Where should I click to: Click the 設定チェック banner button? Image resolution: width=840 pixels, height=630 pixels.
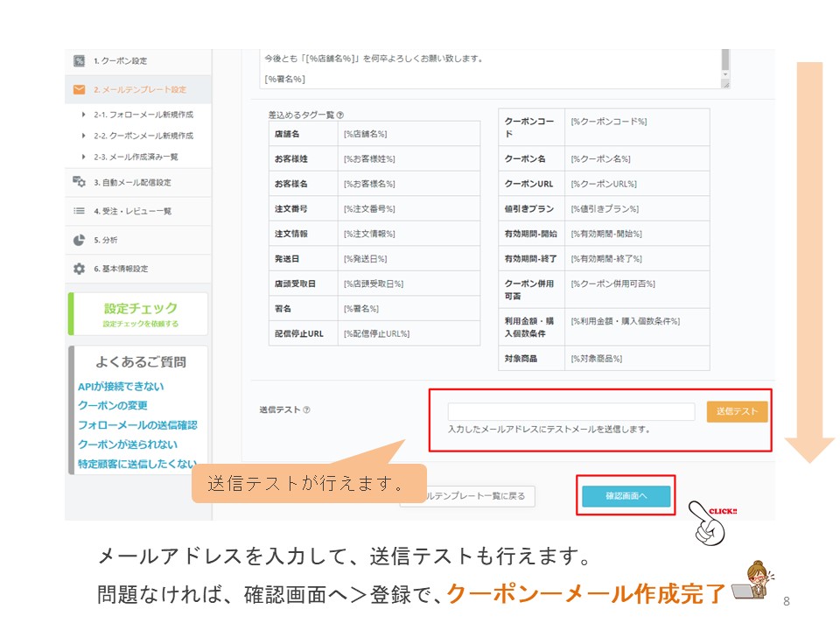tap(138, 314)
